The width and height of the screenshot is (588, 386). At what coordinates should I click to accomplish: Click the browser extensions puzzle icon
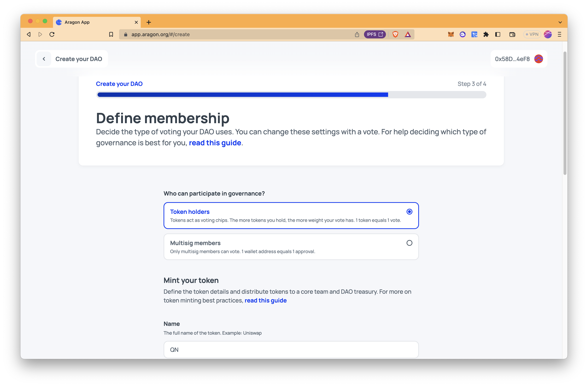point(485,34)
